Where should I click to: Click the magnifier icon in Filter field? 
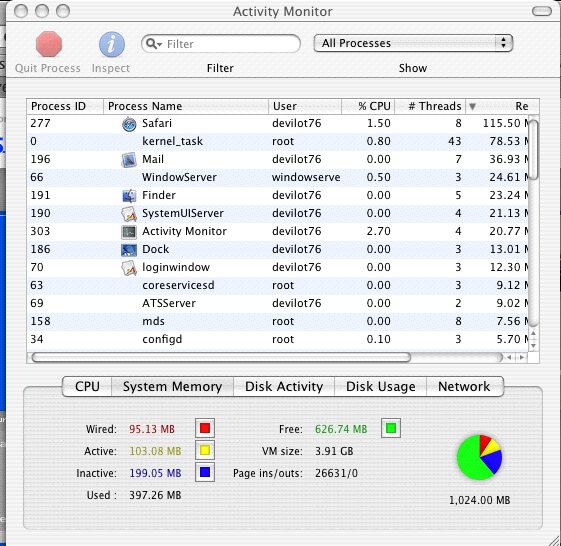coord(154,44)
